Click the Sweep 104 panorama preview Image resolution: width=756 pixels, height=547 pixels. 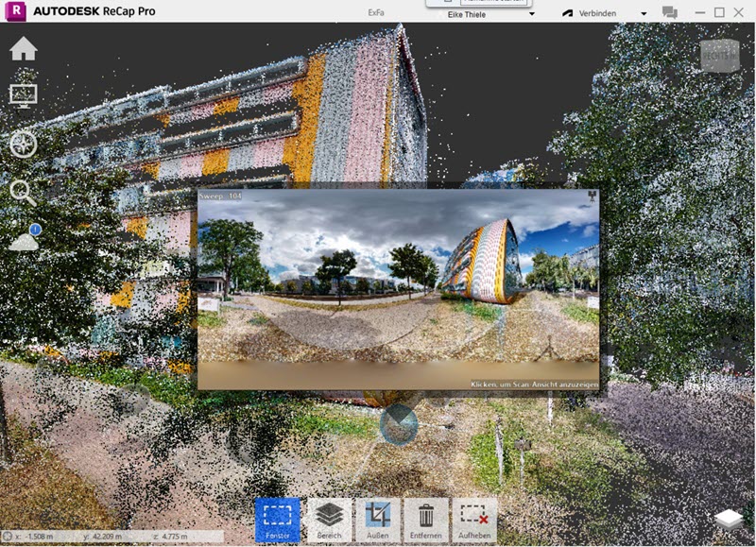point(398,289)
